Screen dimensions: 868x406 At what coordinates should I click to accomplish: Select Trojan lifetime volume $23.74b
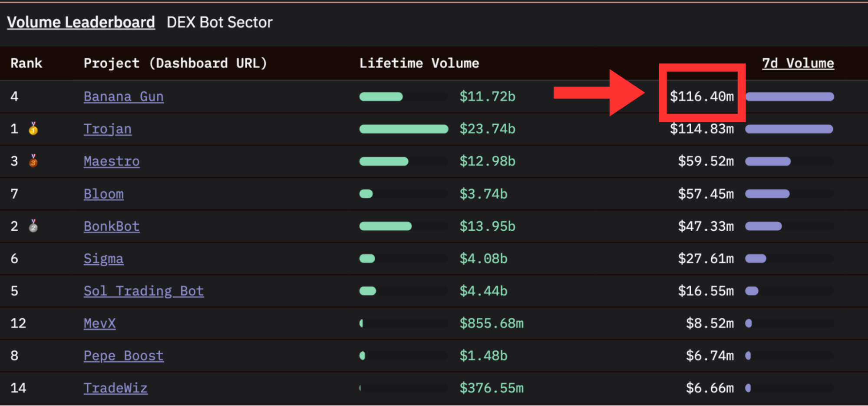click(487, 129)
